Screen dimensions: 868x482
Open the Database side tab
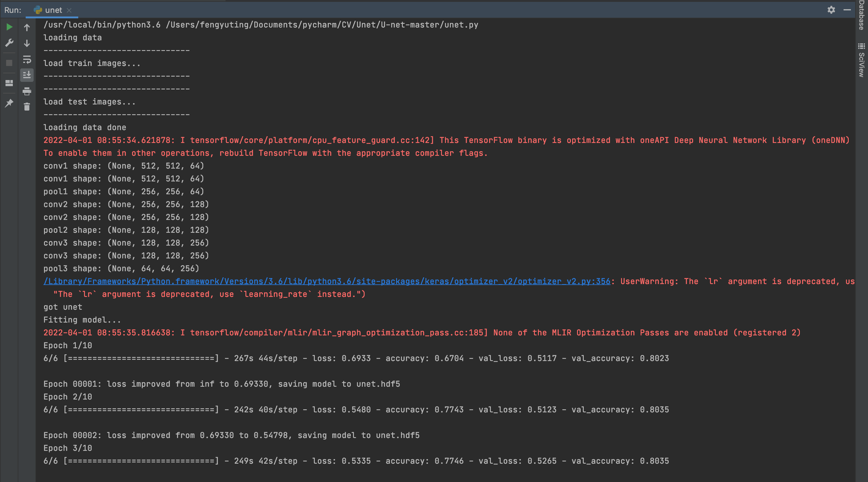pyautogui.click(x=862, y=15)
